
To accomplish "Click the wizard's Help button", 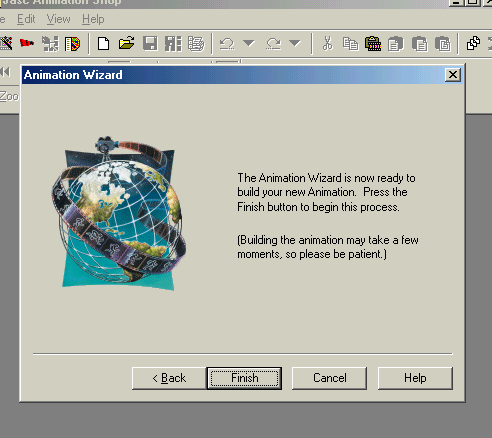I will [415, 378].
